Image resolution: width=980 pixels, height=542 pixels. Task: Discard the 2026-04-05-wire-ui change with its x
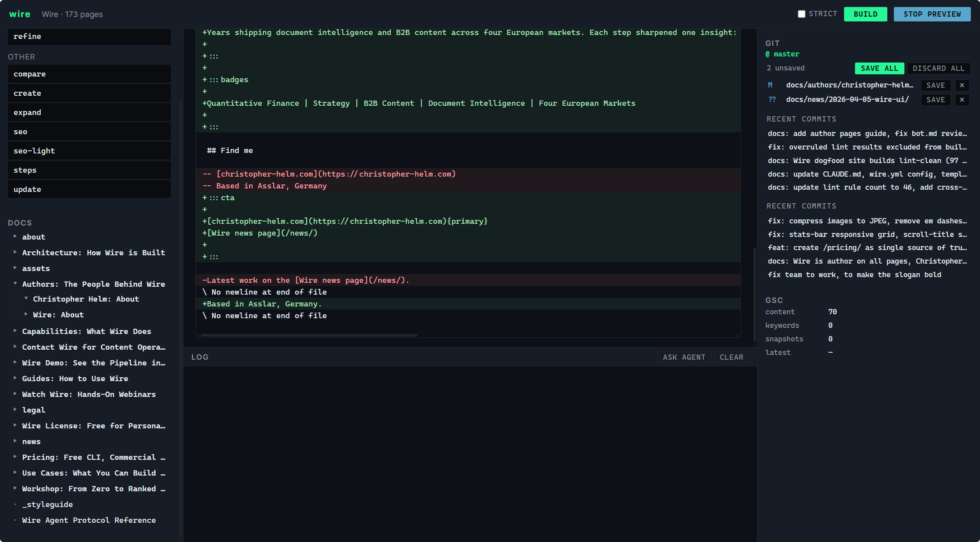click(x=962, y=100)
